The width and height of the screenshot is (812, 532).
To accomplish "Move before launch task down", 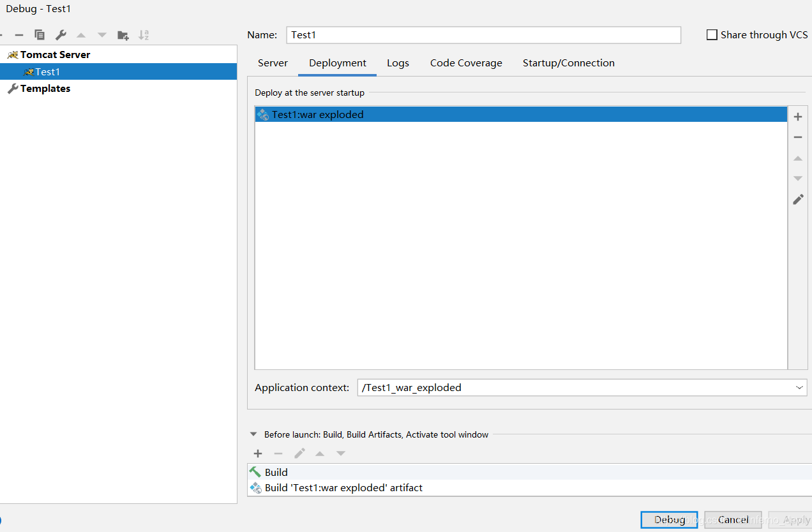I will (341, 454).
